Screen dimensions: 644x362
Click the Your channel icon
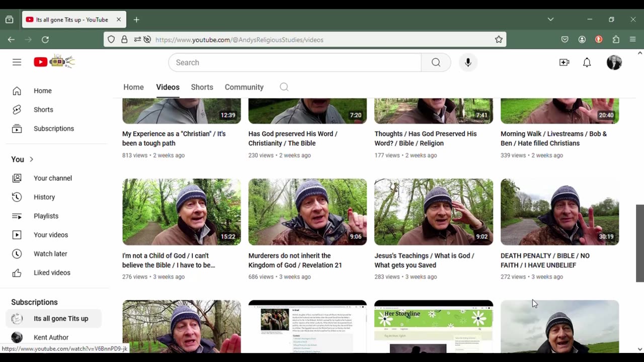(x=17, y=178)
